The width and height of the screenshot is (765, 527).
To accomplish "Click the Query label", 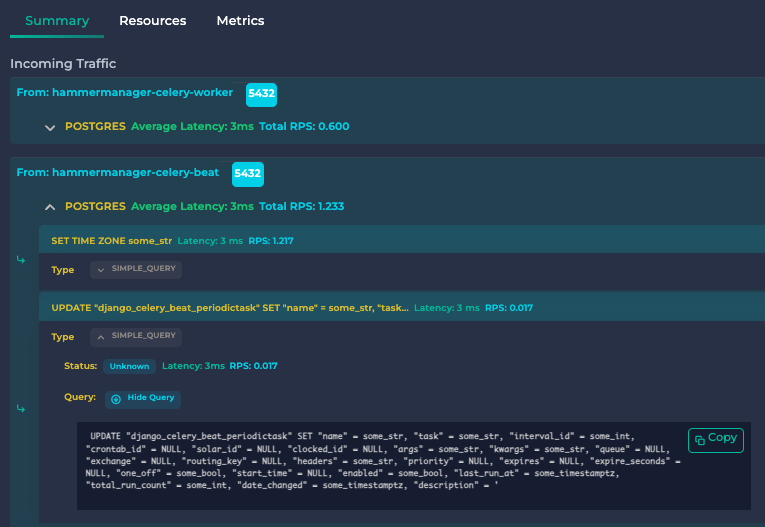I will pos(80,397).
